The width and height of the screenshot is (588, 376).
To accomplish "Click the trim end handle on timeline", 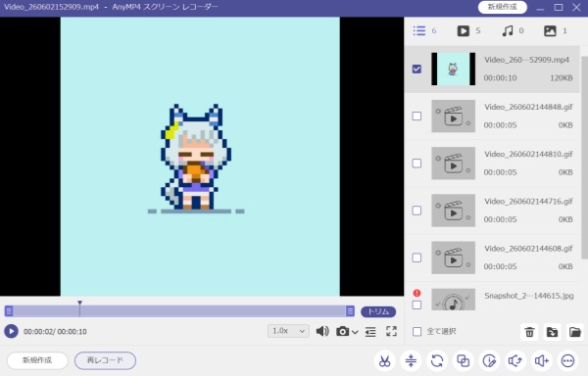I will coord(350,310).
